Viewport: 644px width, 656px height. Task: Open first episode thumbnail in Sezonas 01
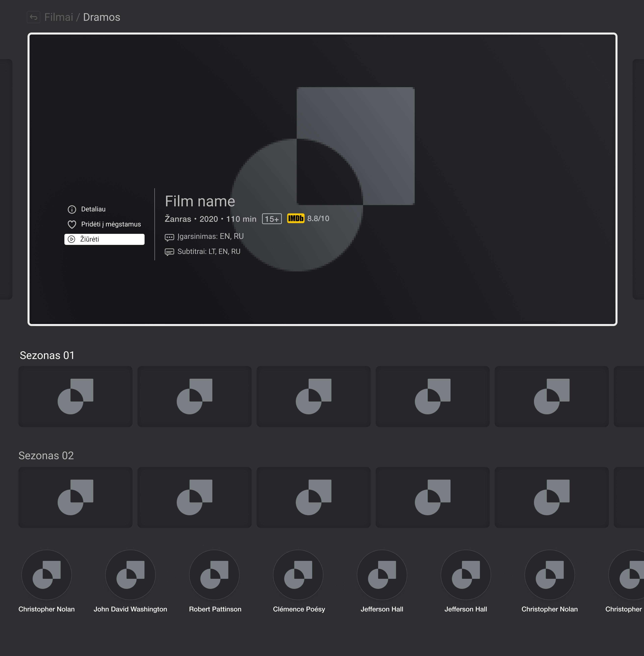click(x=75, y=396)
